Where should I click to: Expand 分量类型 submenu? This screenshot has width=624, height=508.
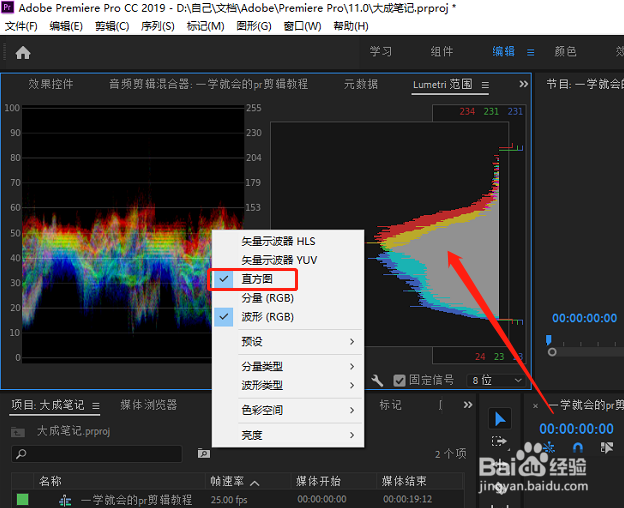288,366
